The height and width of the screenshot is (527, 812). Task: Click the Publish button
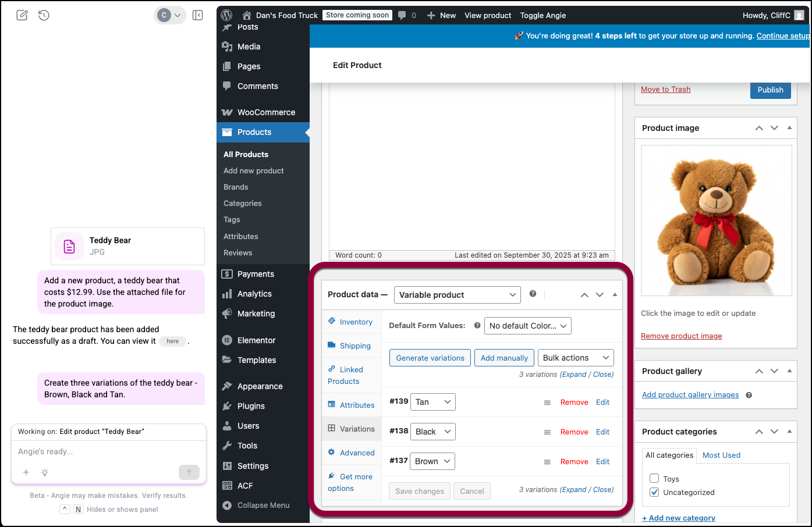tap(770, 90)
